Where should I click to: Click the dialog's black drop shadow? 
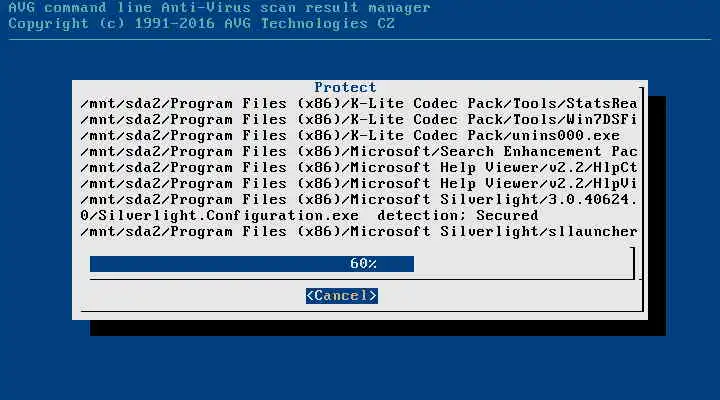[x=377, y=328]
